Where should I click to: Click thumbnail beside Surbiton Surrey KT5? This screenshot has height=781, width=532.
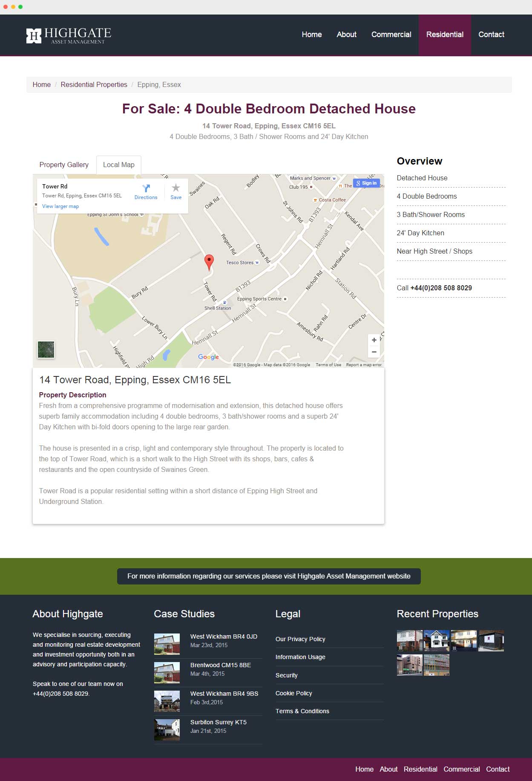coord(167,730)
